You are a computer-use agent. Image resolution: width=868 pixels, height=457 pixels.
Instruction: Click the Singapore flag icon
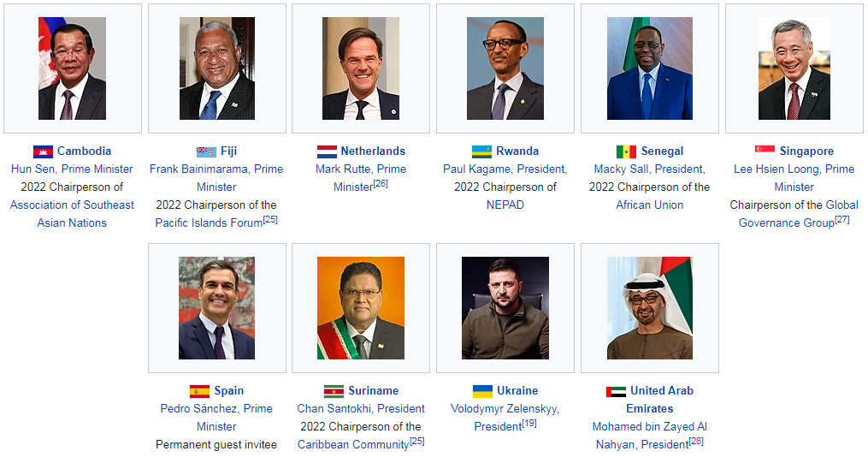click(765, 151)
